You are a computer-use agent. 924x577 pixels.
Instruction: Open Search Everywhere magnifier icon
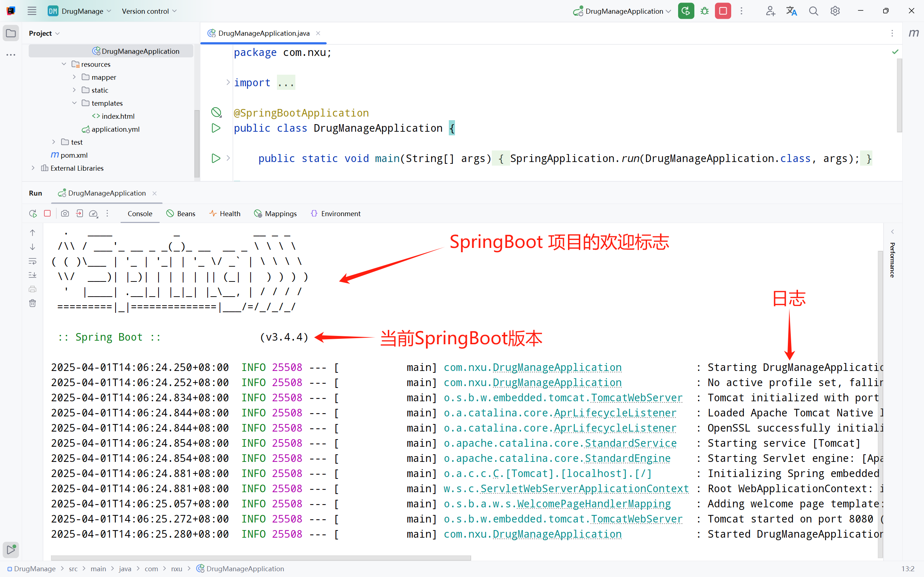pyautogui.click(x=813, y=11)
